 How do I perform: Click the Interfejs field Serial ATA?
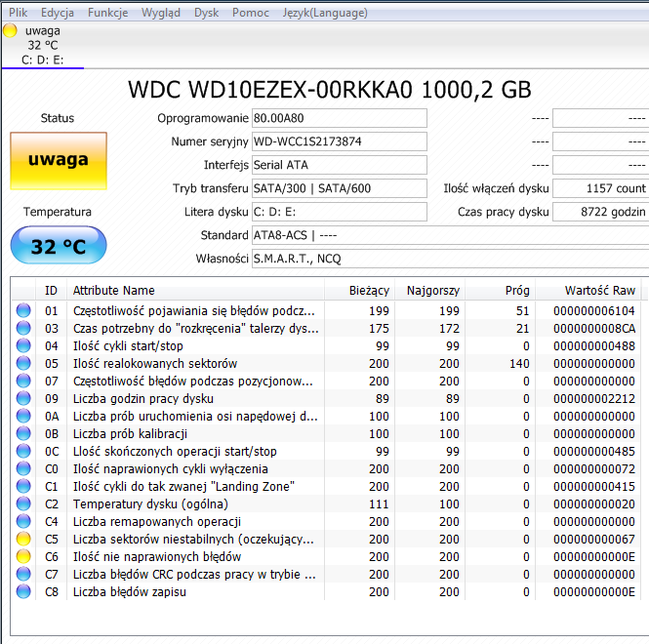340,165
